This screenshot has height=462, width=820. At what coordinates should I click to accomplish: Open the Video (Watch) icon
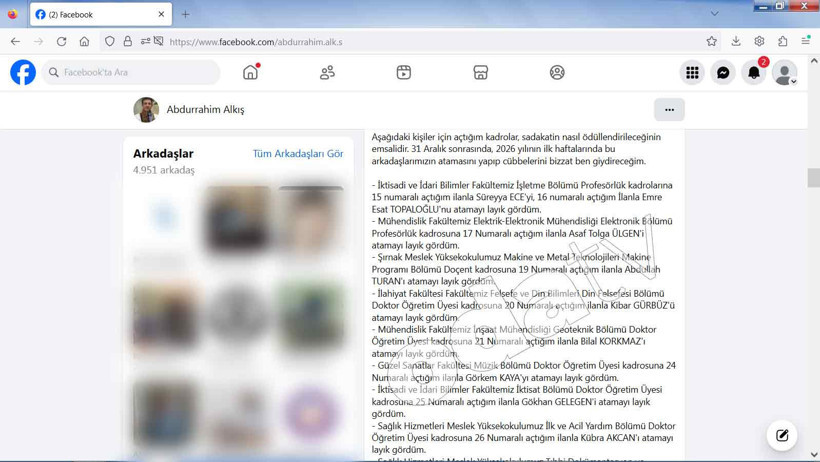point(404,72)
